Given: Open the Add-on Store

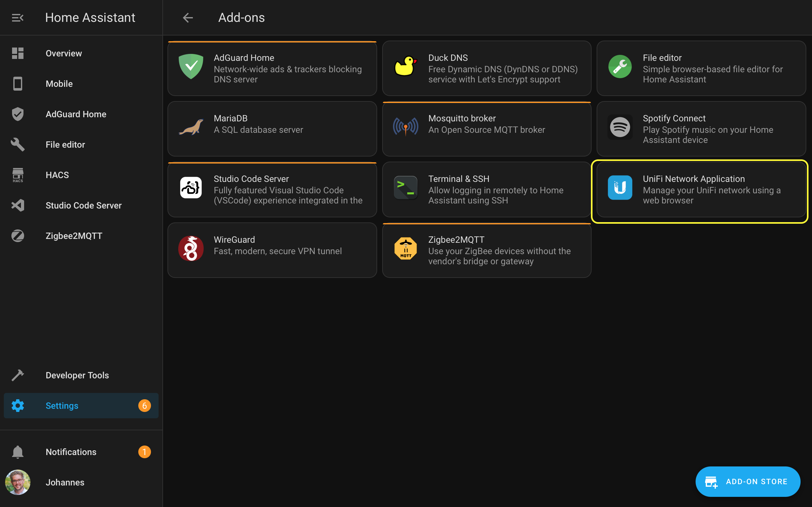Looking at the screenshot, I should (x=748, y=482).
